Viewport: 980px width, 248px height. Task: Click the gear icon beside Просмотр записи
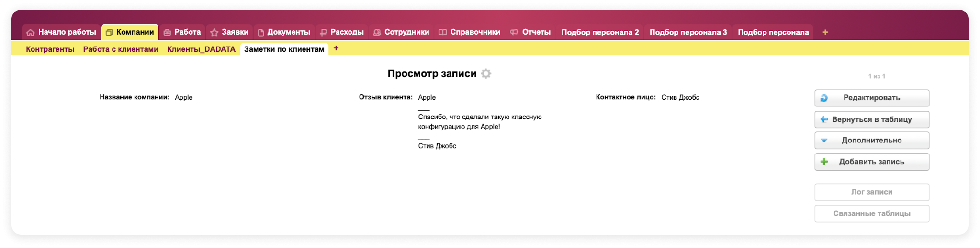point(486,73)
